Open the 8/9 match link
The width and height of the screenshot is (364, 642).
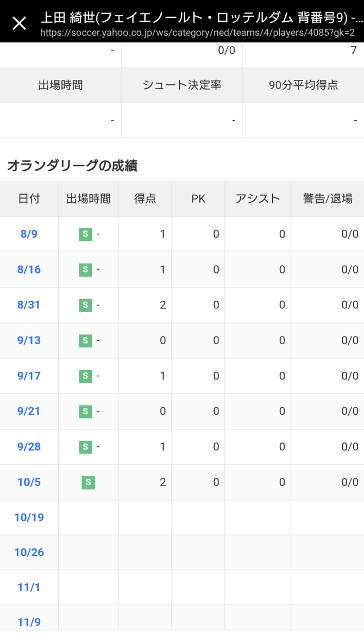coord(29,234)
